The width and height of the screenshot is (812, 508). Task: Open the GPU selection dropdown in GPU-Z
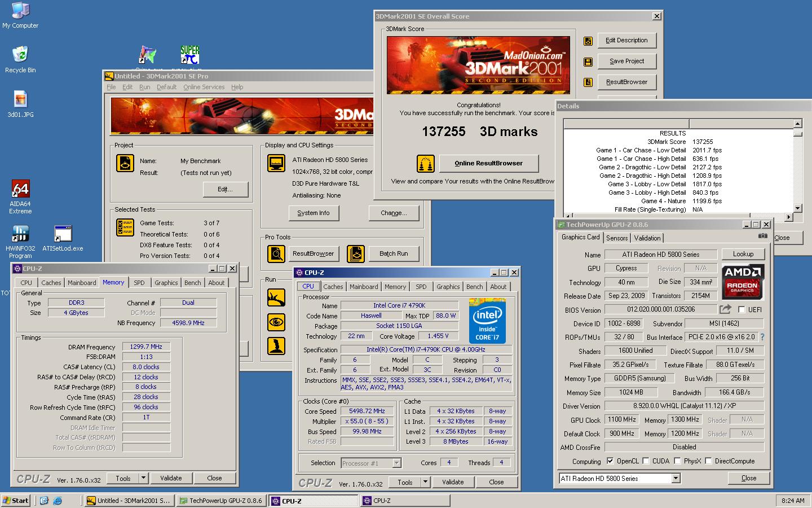coord(676,479)
